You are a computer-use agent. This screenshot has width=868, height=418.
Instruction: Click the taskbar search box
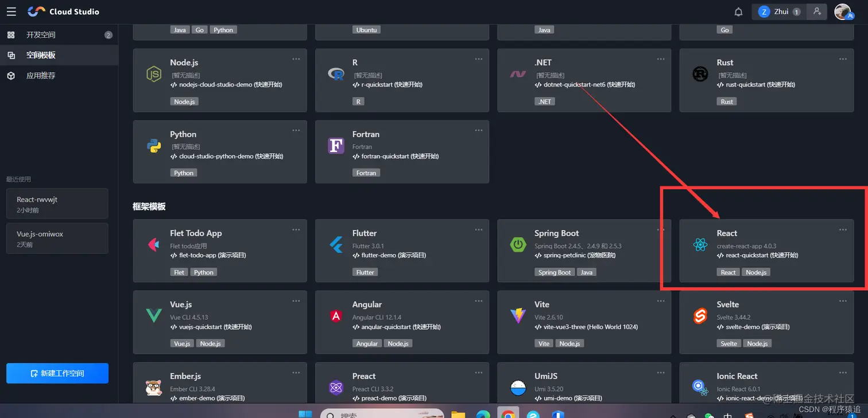[x=382, y=414]
